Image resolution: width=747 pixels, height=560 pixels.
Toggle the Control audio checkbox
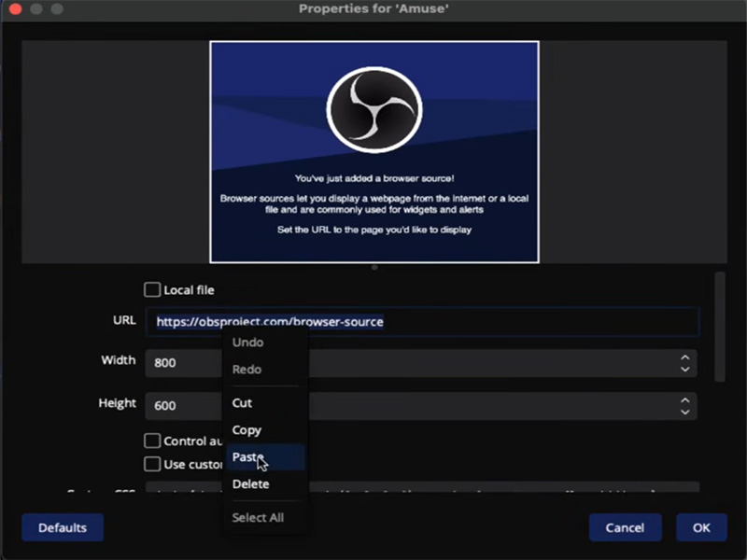[x=152, y=441]
